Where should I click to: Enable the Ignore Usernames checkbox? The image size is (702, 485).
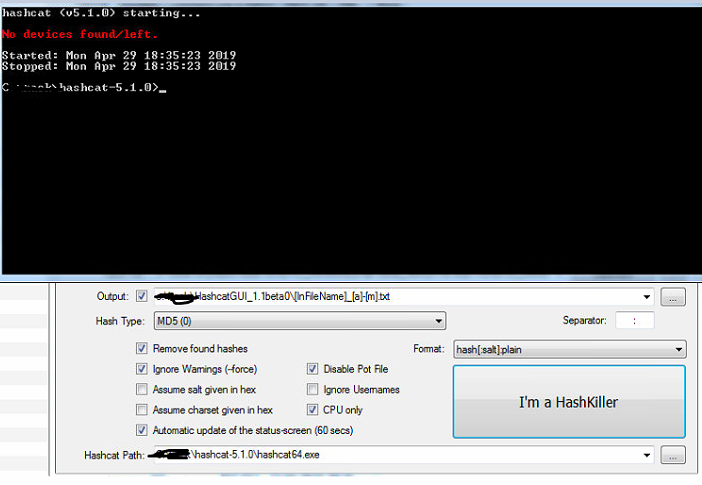pos(313,389)
